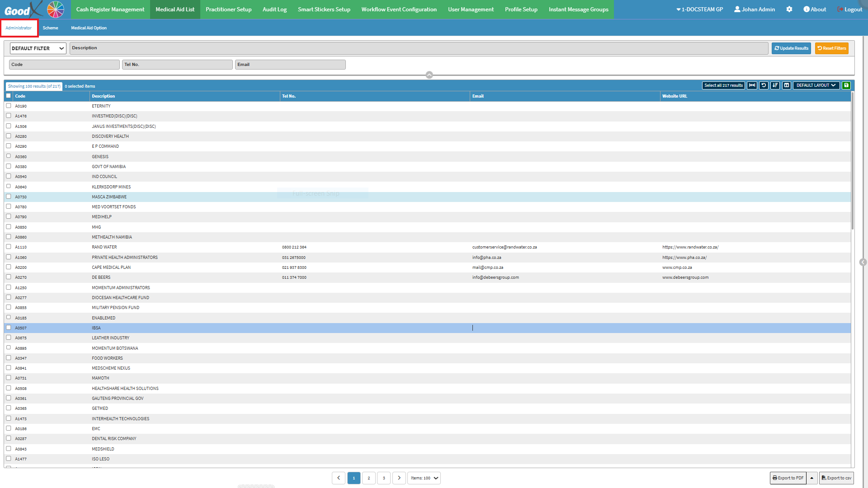Open the Practitioner Setup menu
The image size is (868, 488).
coord(228,9)
